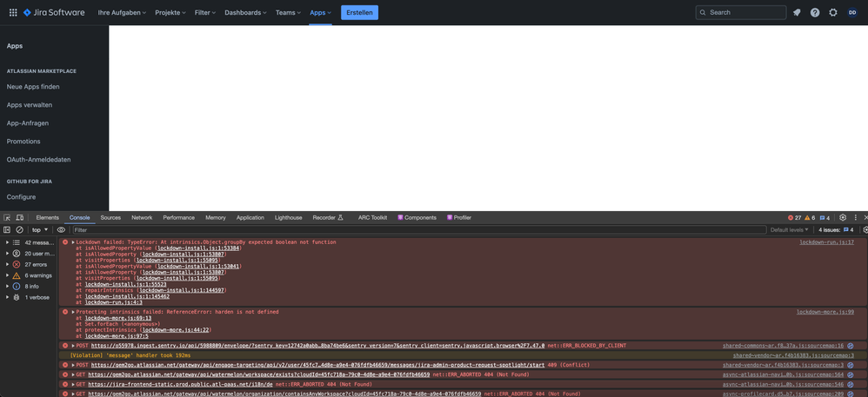Switch to the Network tab
868x397 pixels.
(142, 218)
